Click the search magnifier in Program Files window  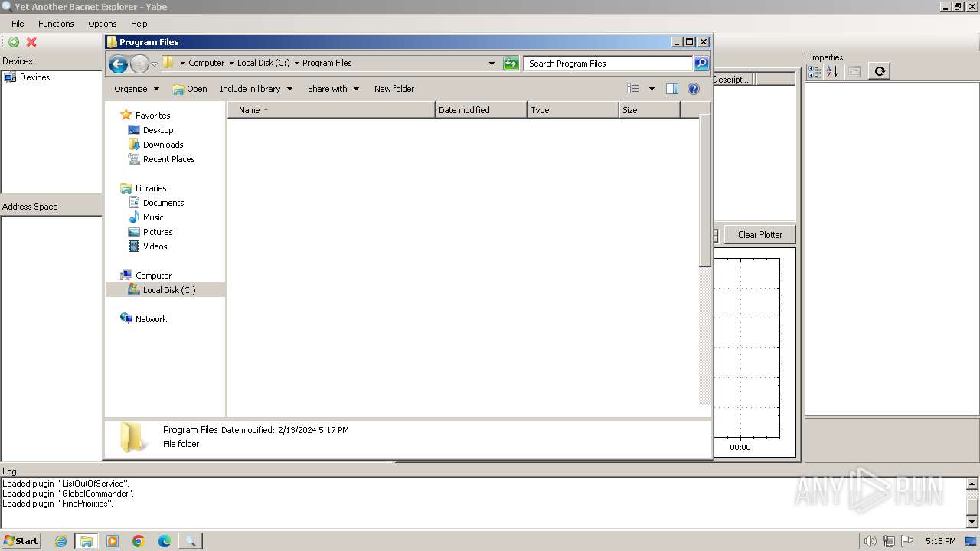[x=701, y=64]
